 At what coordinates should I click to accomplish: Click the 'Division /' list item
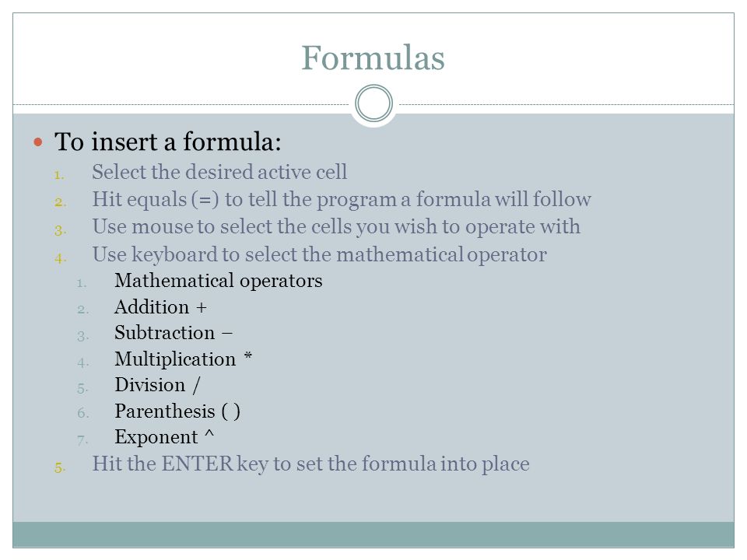coord(157,385)
